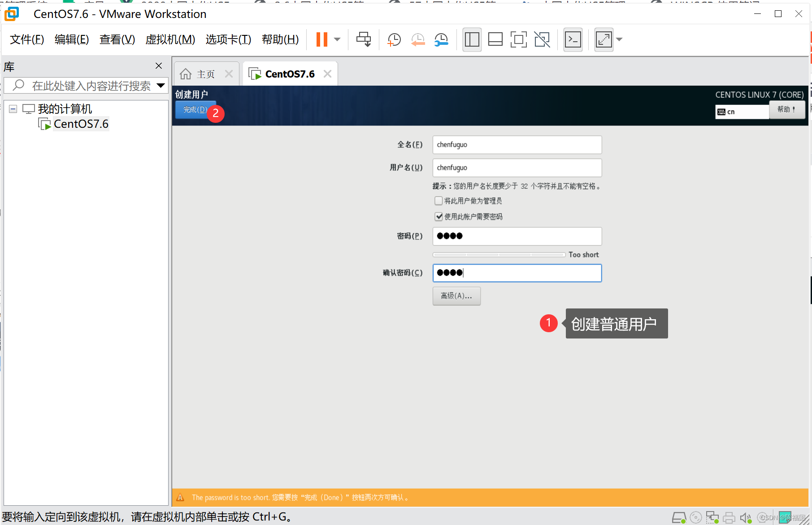Open the 虚拟机(M) menu
The width and height of the screenshot is (812, 525).
pos(170,39)
